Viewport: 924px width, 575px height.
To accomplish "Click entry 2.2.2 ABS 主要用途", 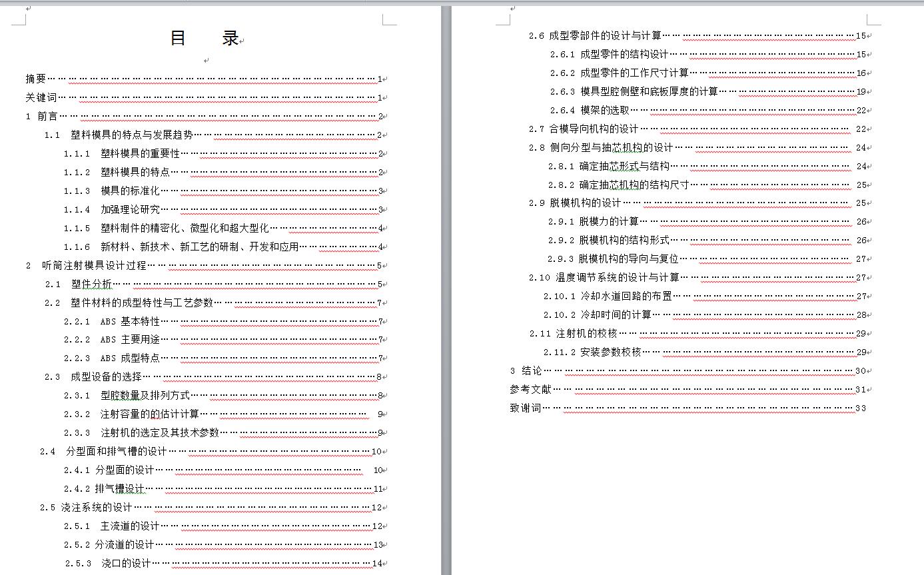I will 223,339.
